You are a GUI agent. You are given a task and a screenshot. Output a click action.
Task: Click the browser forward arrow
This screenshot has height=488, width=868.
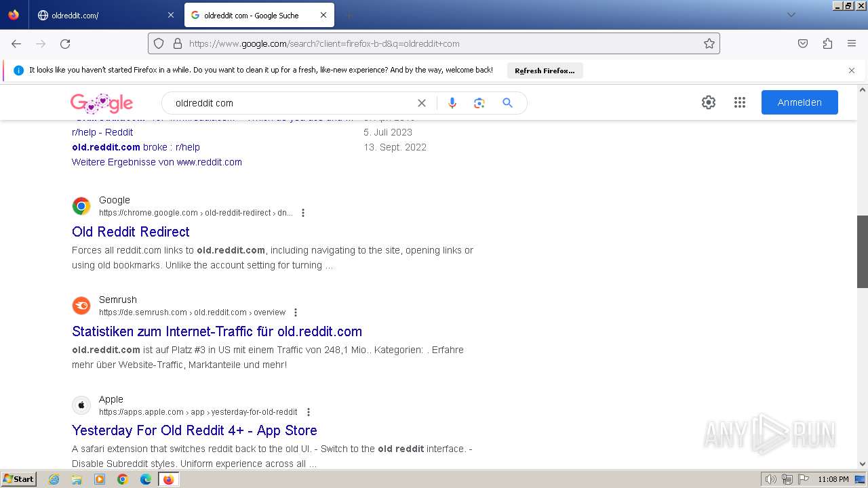(41, 43)
